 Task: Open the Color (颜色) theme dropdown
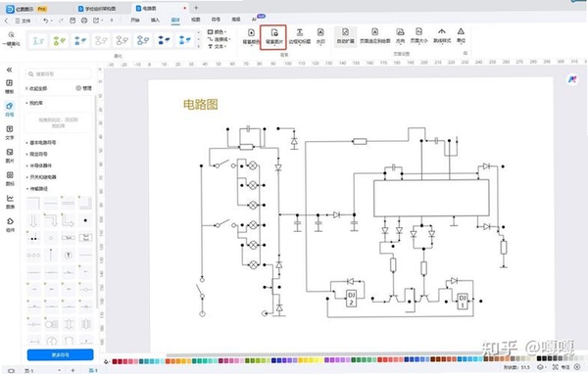tap(218, 32)
